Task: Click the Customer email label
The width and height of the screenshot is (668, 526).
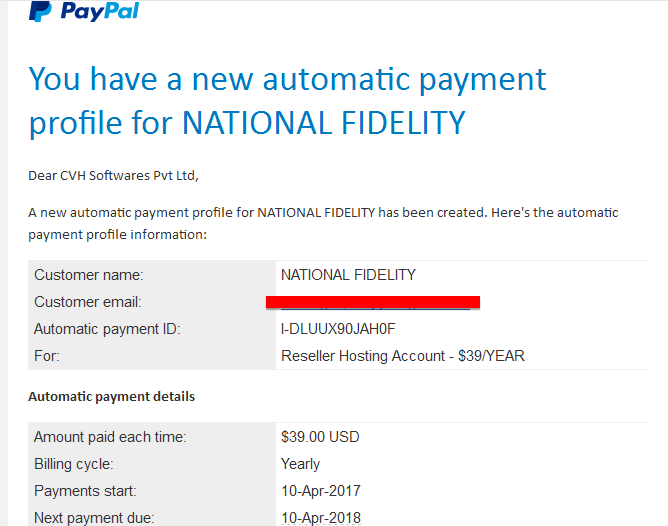Action: pos(88,302)
